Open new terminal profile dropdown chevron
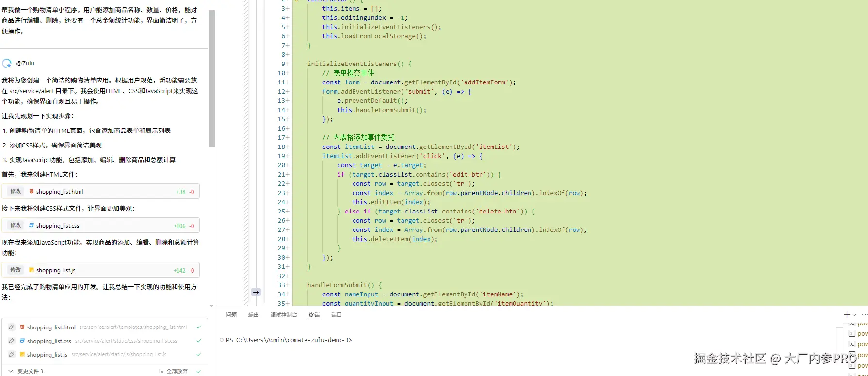 click(x=854, y=315)
